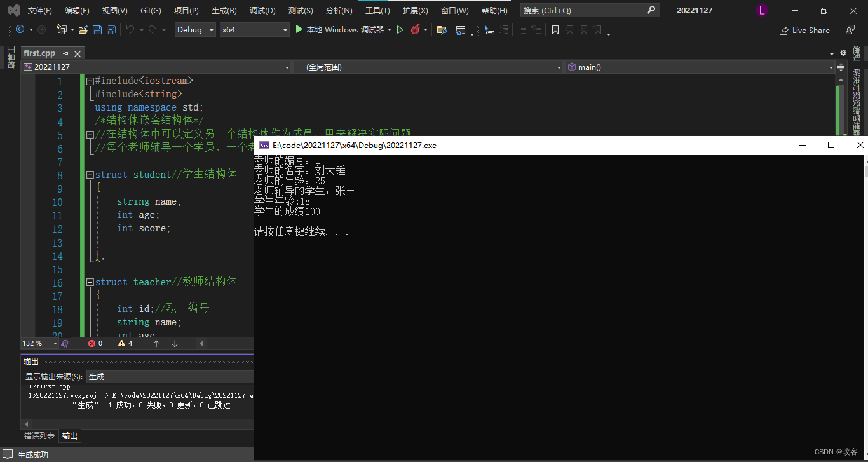This screenshot has width=868, height=462.
Task: Click the status bar speech bubble icon
Action: pyautogui.click(x=8, y=454)
